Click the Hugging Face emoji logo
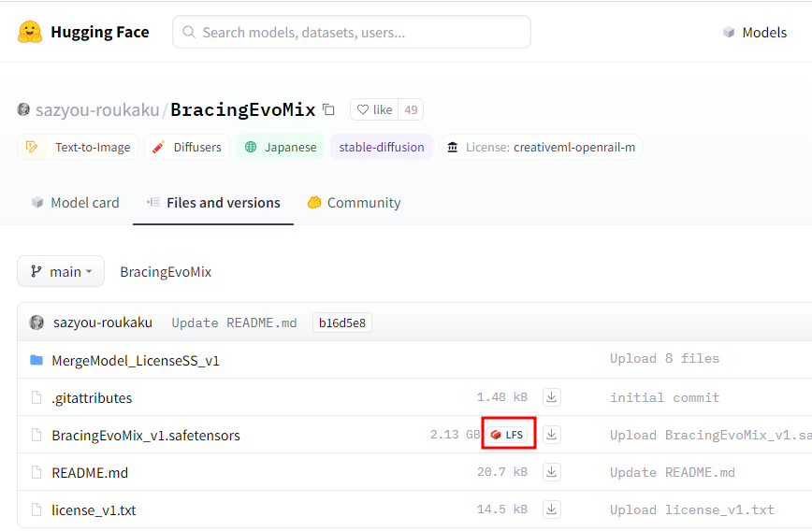 (x=30, y=32)
